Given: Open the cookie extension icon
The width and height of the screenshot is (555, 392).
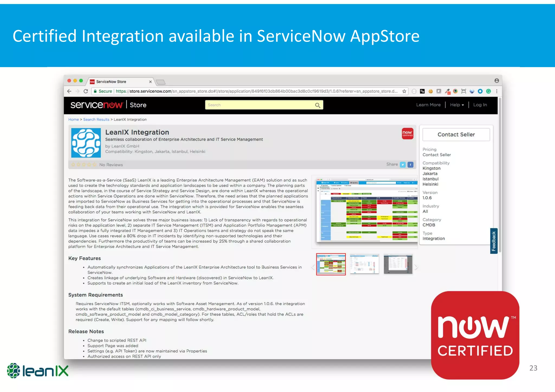Looking at the screenshot, I should pos(431,91).
